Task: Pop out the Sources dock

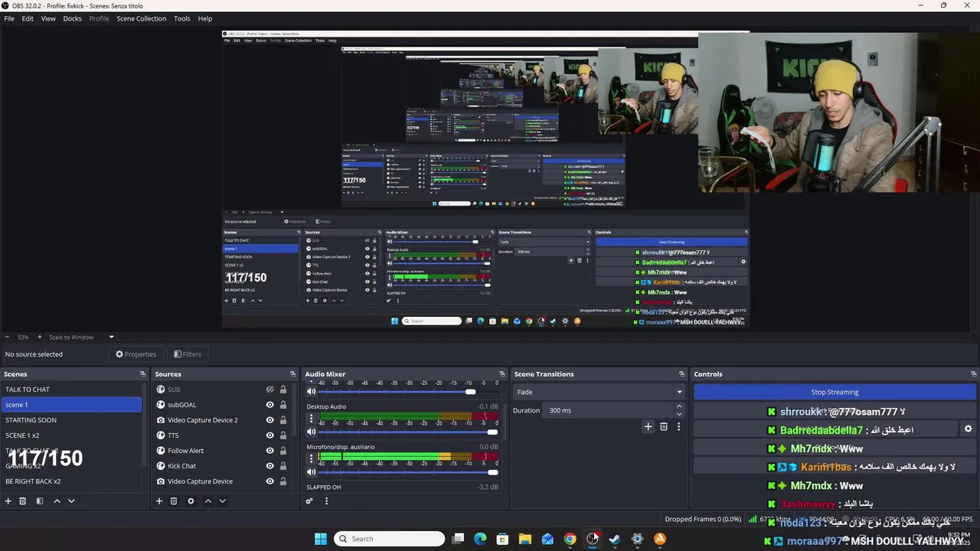Action: point(292,374)
